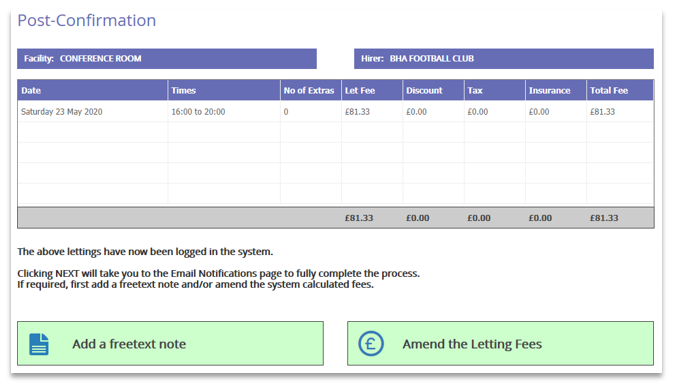Click the £81.33 Total Fee row cell
Image resolution: width=679 pixels, height=386 pixels.
tap(620, 111)
